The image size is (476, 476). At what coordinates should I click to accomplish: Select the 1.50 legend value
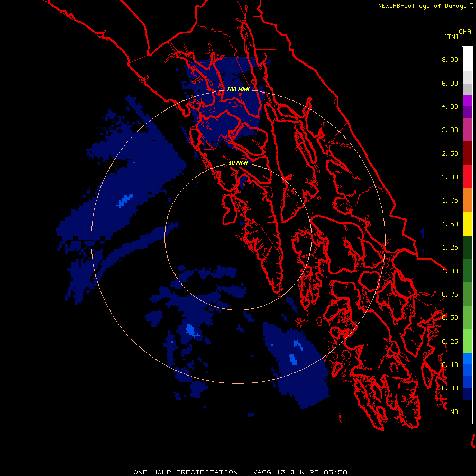tap(450, 224)
